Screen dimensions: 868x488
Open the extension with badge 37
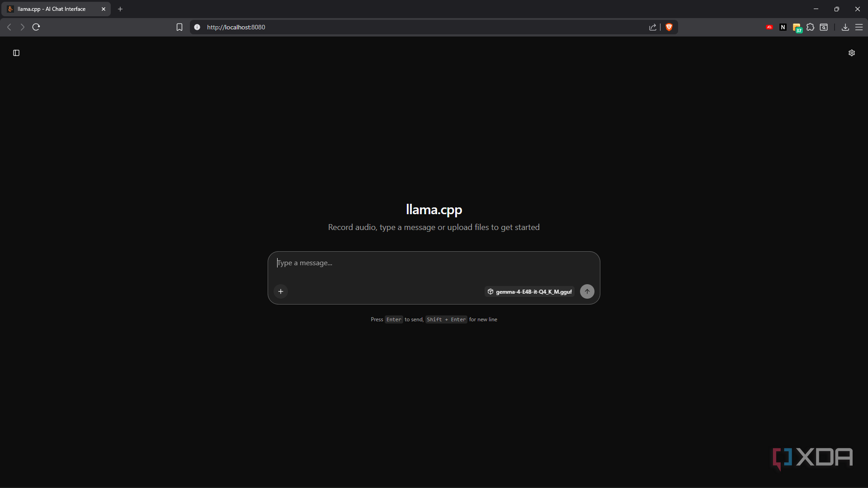tap(797, 28)
